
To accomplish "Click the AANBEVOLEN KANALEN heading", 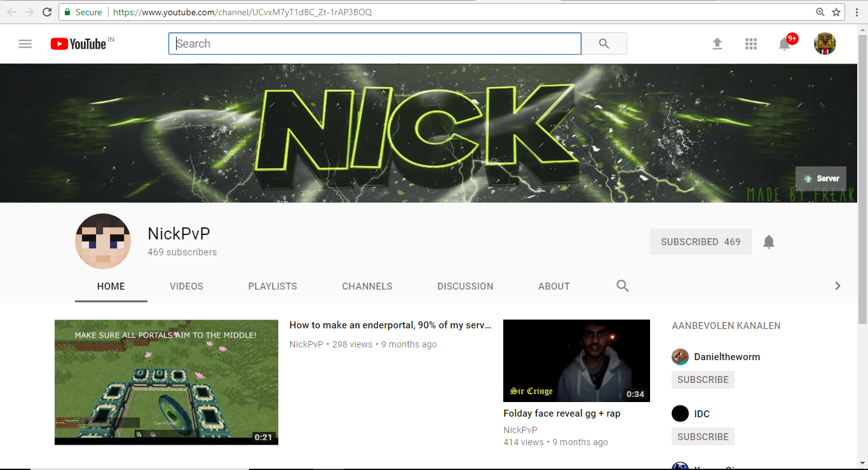I will pos(726,326).
